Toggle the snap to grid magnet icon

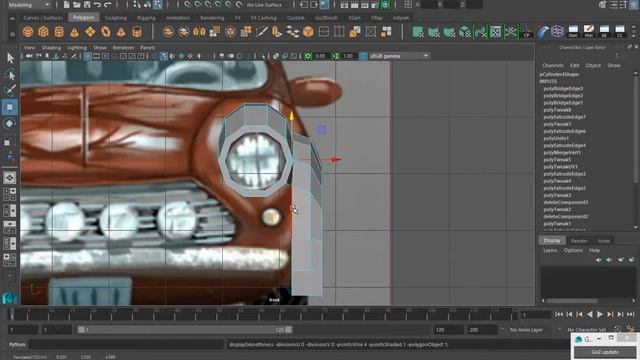click(x=187, y=4)
